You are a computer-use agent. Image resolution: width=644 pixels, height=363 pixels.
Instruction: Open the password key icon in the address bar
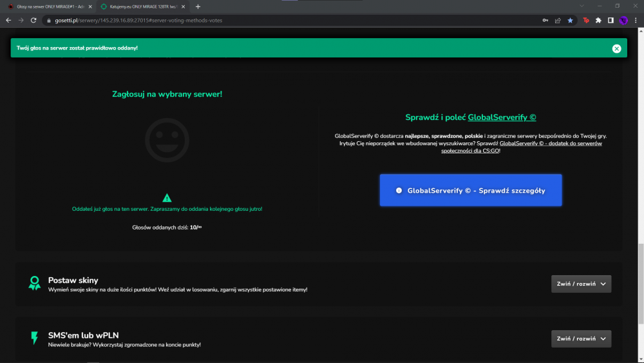pos(545,20)
